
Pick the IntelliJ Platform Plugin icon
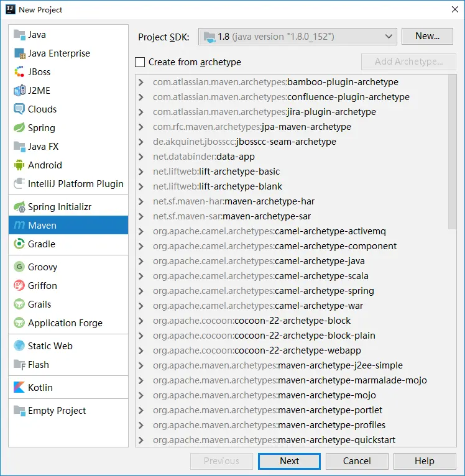pos(19,184)
